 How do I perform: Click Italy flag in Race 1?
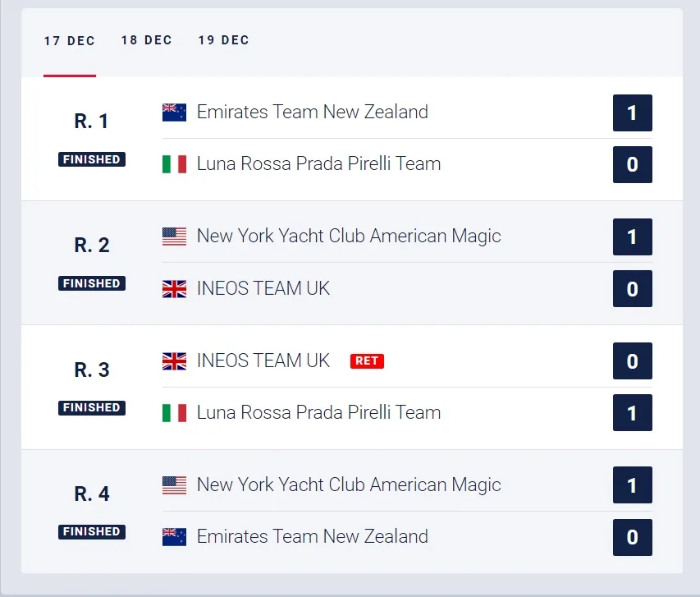pyautogui.click(x=174, y=164)
